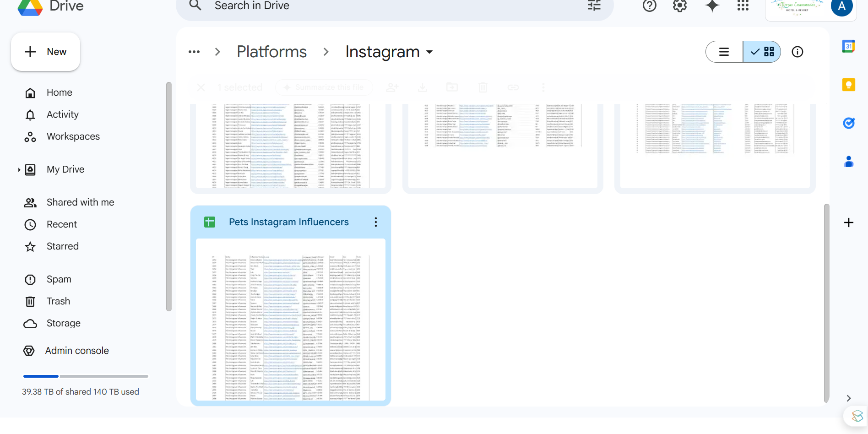Viewport: 868px width, 434px height.
Task: Click the storage usage bar
Action: point(86,376)
